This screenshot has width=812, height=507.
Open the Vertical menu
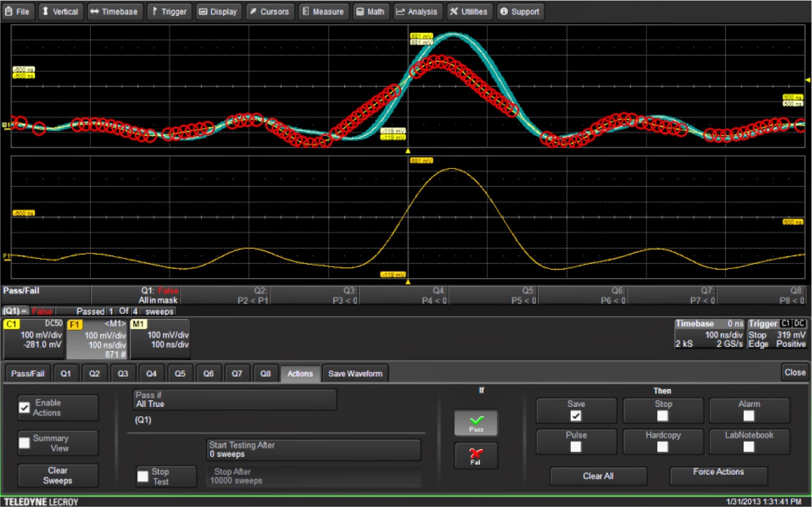(x=60, y=11)
